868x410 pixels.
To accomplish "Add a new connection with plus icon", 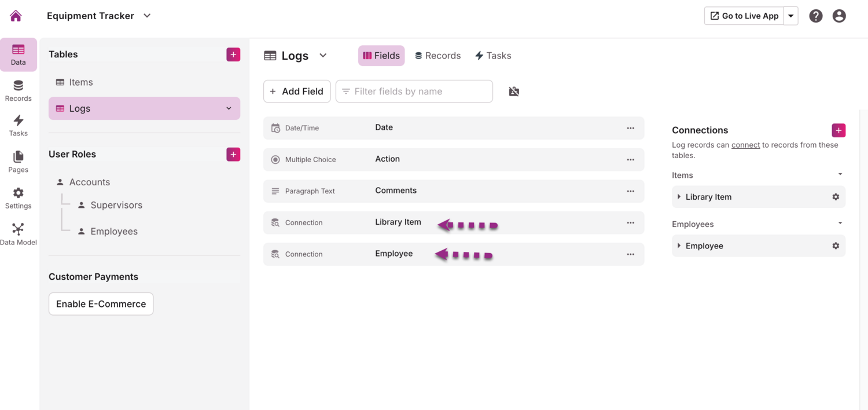I will (x=838, y=130).
